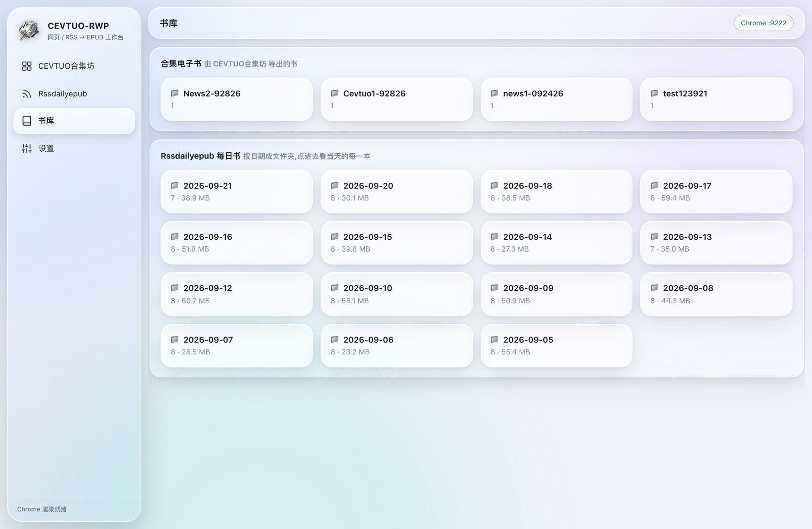
Task: Open the 2026-09-14 daily folder card
Action: coord(556,243)
